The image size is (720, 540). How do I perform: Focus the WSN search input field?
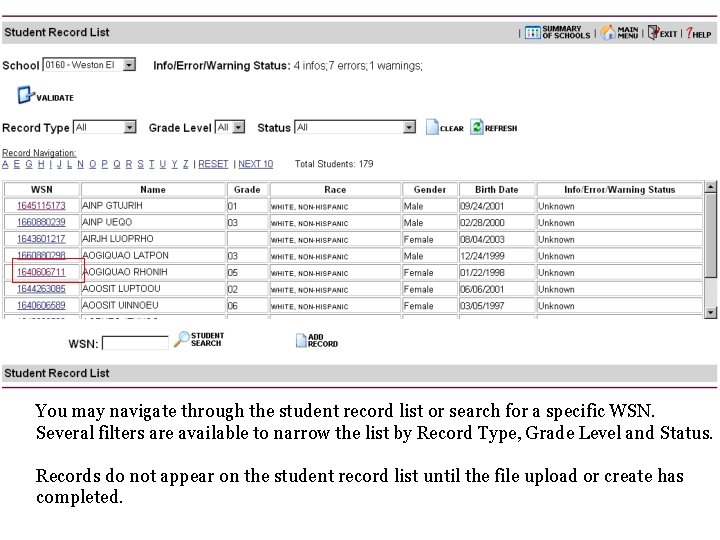coord(135,343)
